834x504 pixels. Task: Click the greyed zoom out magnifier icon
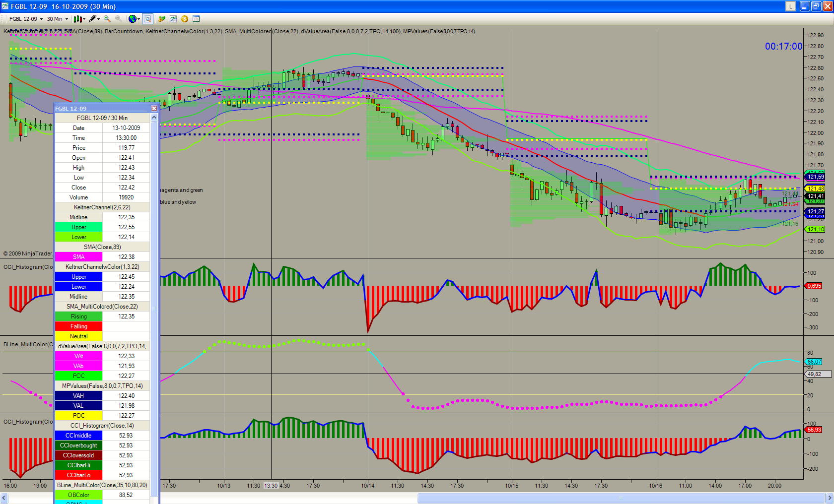pyautogui.click(x=118, y=19)
